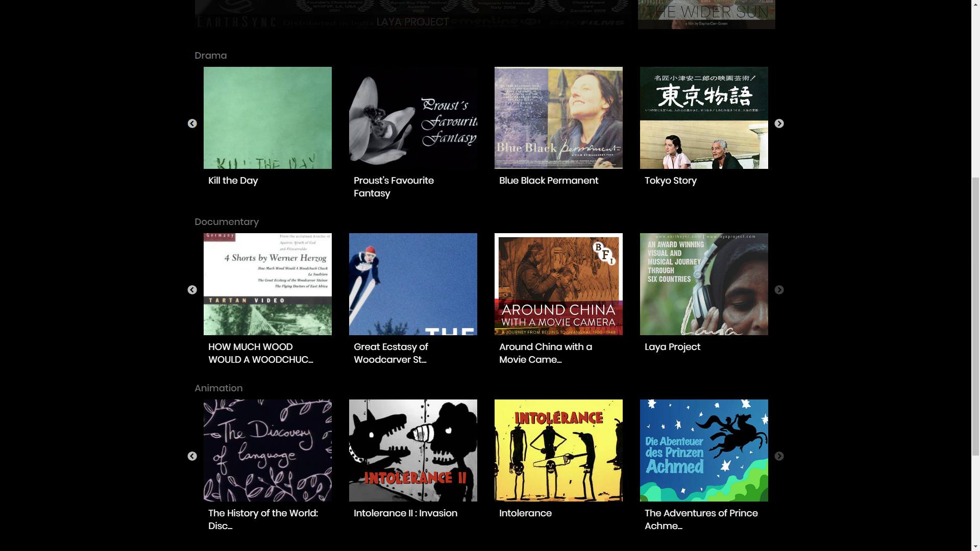Show previous Documentary carousel items
The image size is (980, 551).
[192, 290]
